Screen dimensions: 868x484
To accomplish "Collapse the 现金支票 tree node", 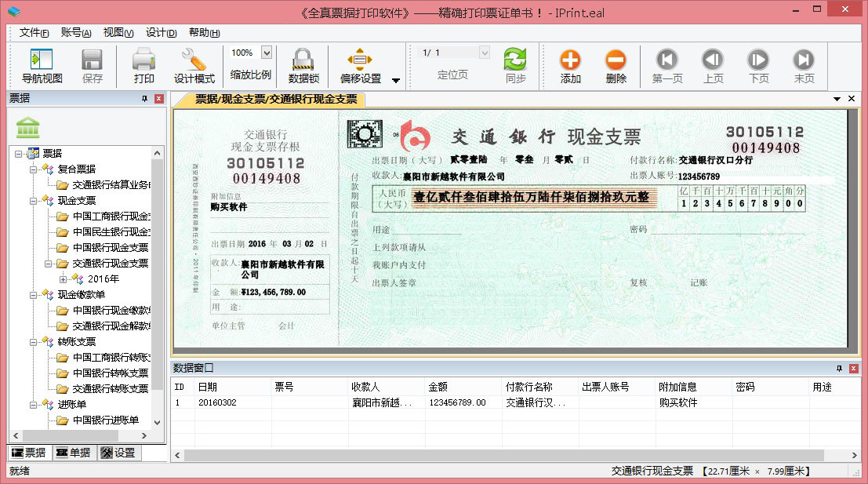I will click(33, 201).
